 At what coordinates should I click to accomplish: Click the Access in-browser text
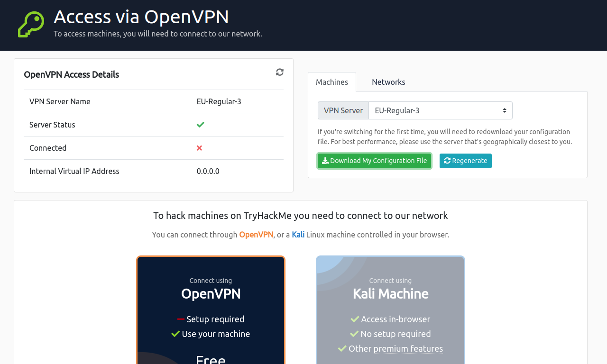point(395,319)
